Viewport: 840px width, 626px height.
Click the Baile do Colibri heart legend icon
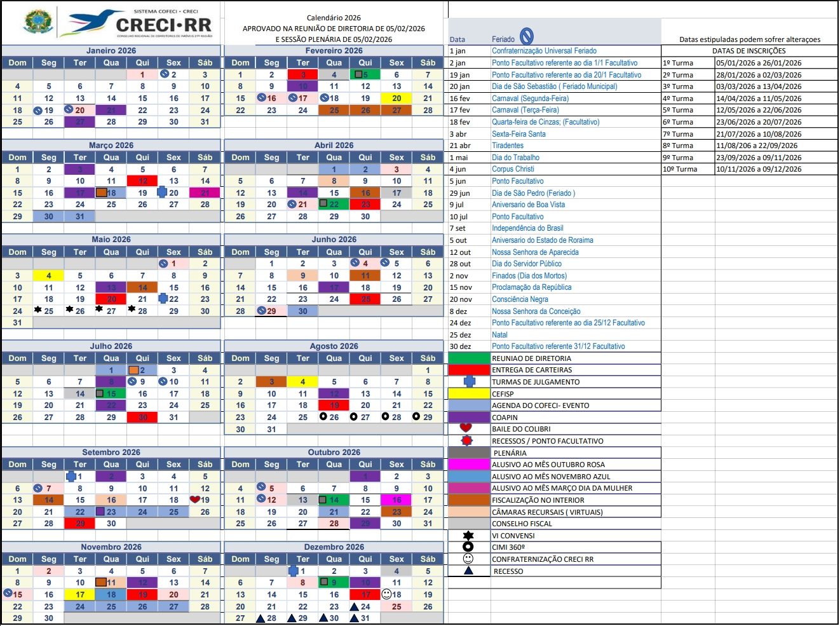point(466,428)
